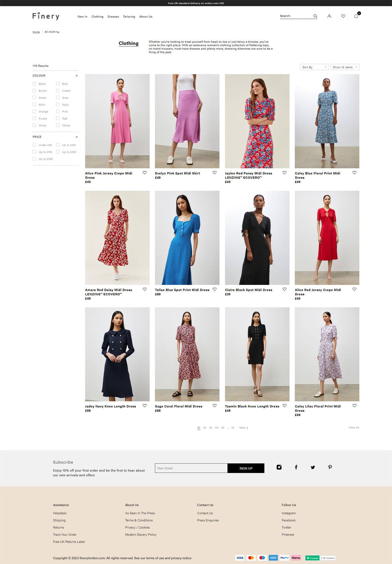392x564 pixels.
Task: Favorite the Alice Red Jersey Crepe Midi Dress
Action: (354, 289)
